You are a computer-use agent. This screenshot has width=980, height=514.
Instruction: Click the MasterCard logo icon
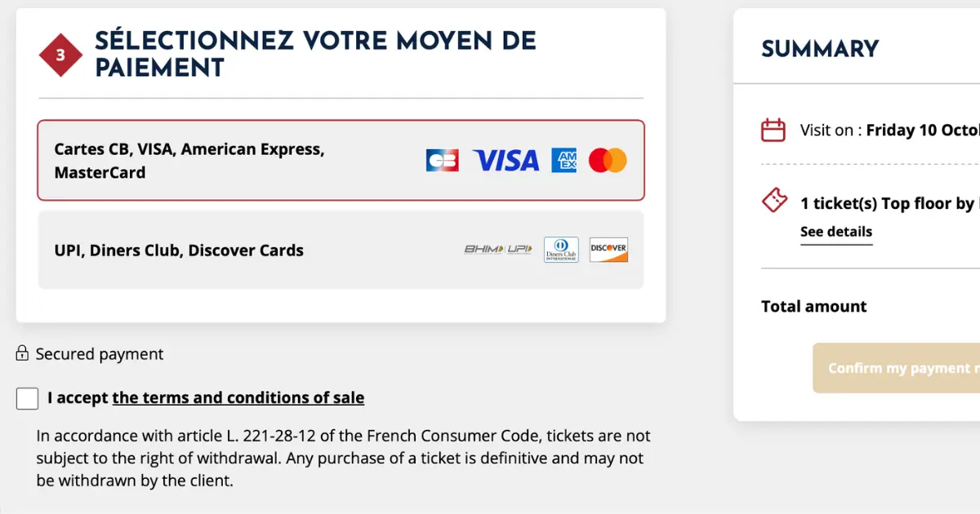(608, 160)
